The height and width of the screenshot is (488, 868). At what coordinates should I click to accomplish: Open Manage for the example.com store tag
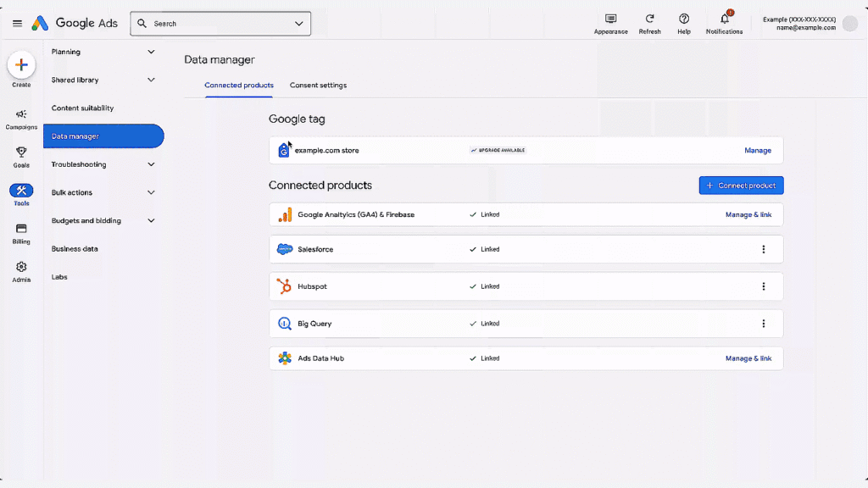tap(757, 150)
